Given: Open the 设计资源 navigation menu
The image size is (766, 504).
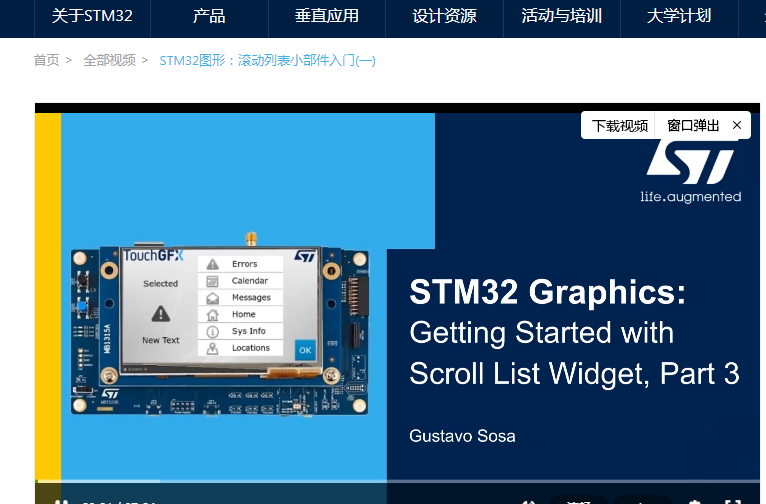Looking at the screenshot, I should coord(445,16).
